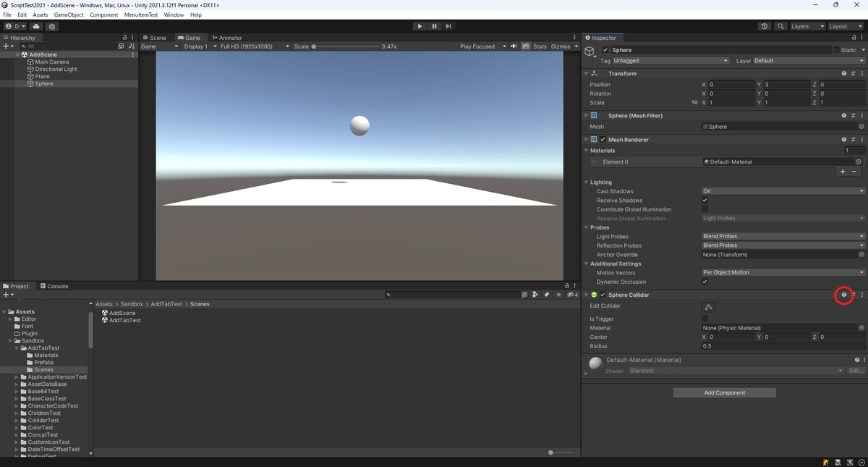Screen dimensions: 868x467
Task: Open the GameObject menu
Action: click(x=69, y=14)
